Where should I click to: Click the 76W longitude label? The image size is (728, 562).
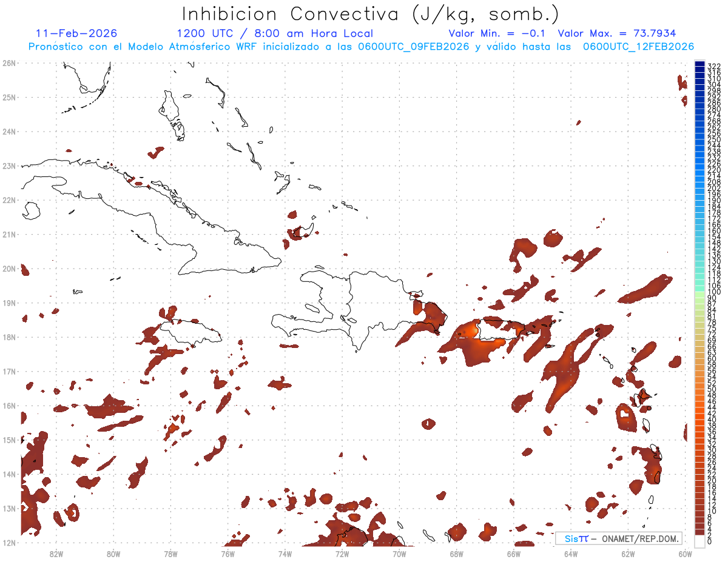227,554
